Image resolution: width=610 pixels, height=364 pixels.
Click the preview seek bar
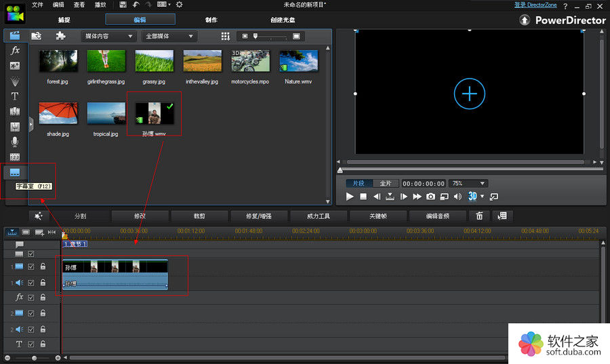click(471, 169)
